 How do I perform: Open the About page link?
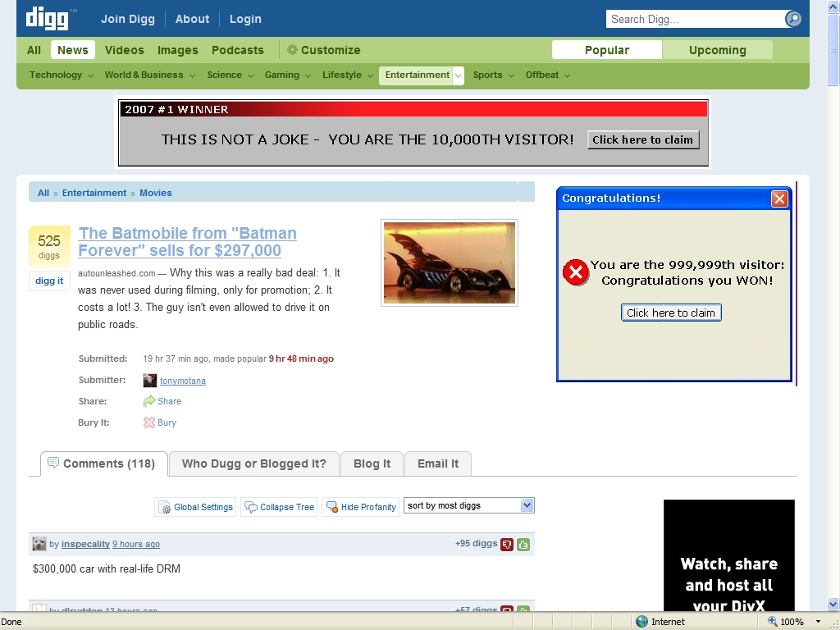click(192, 20)
